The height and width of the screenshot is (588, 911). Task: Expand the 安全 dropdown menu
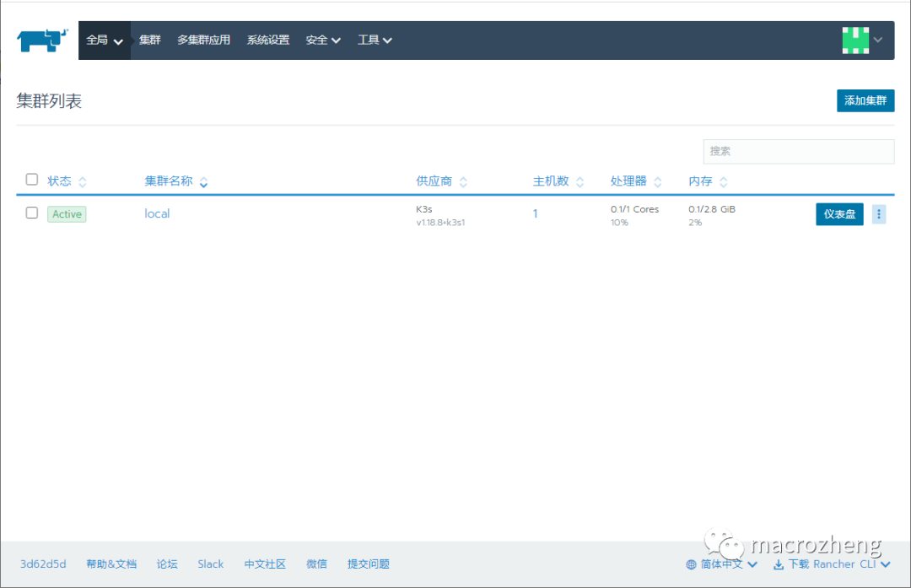point(323,40)
